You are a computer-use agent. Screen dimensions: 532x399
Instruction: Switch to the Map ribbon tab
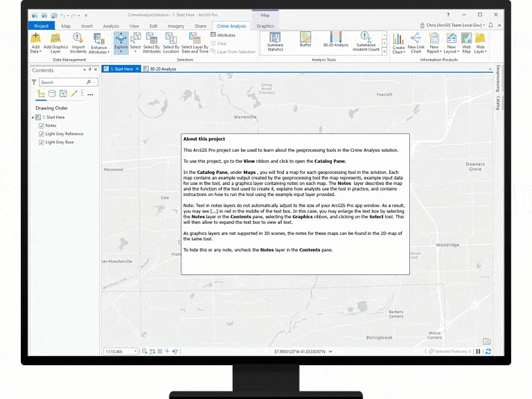(66, 26)
